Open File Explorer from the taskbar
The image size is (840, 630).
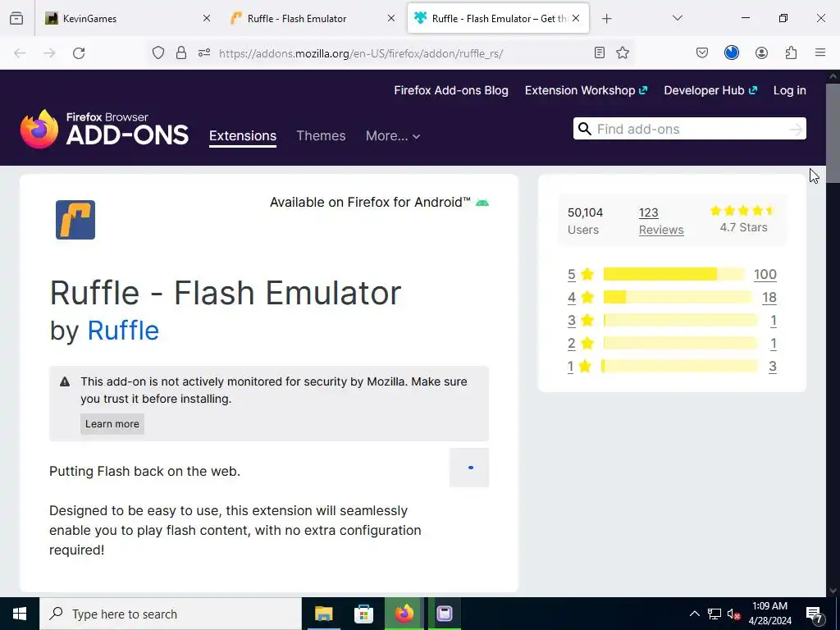[323, 614]
